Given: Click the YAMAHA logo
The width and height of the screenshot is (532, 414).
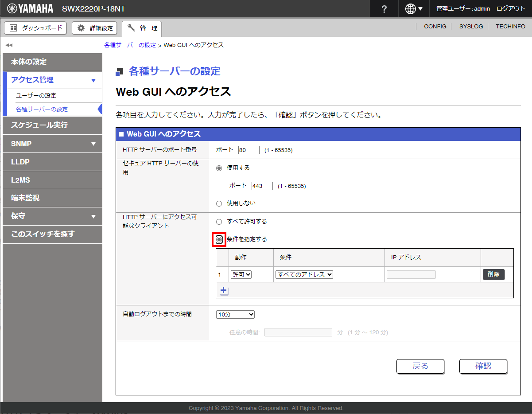Looking at the screenshot, I should click(x=30, y=9).
